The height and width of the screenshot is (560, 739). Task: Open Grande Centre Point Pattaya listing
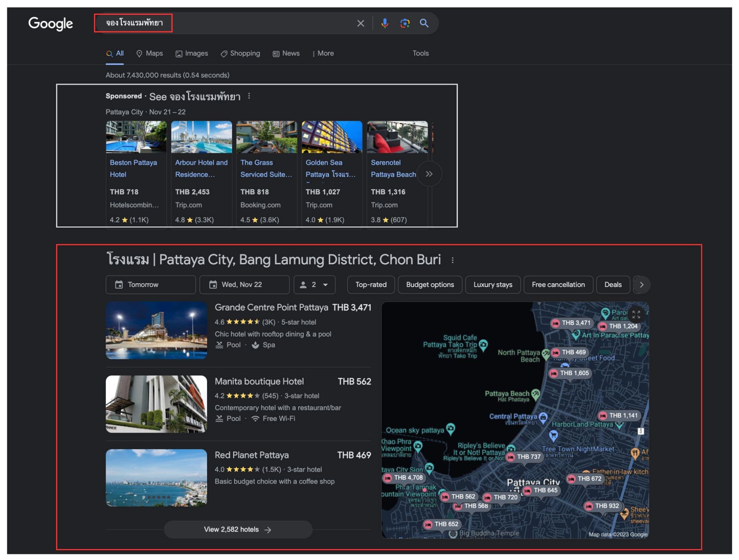(x=271, y=307)
